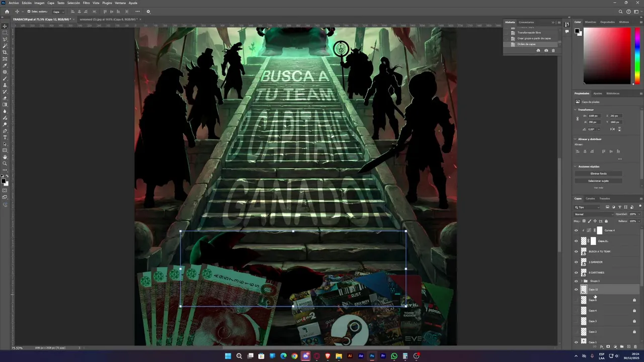Open the Capa auto-select dropdown
644x362 pixels.
(58, 12)
